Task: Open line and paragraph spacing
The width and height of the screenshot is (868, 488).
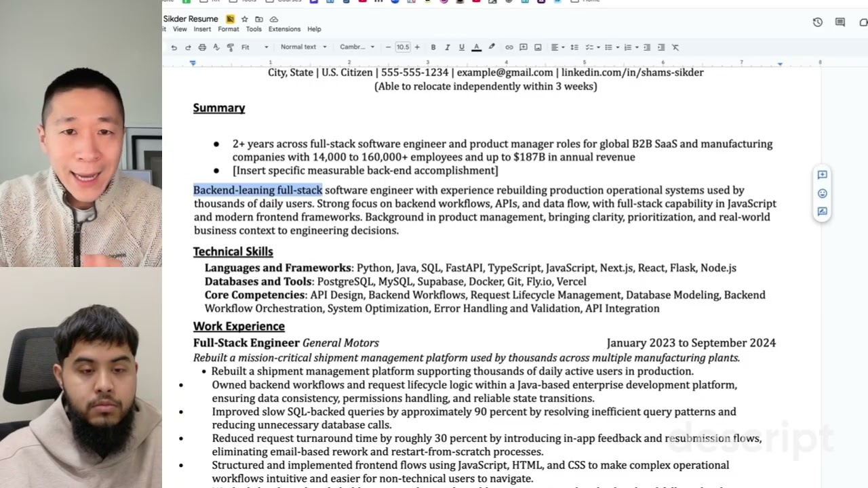Action: pos(574,47)
